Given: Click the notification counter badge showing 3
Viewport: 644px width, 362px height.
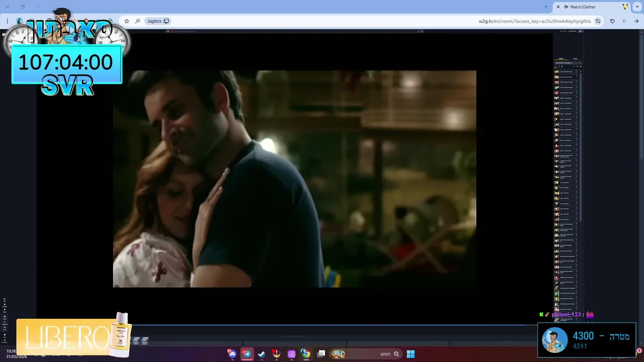Looking at the screenshot, I should coord(639,350).
